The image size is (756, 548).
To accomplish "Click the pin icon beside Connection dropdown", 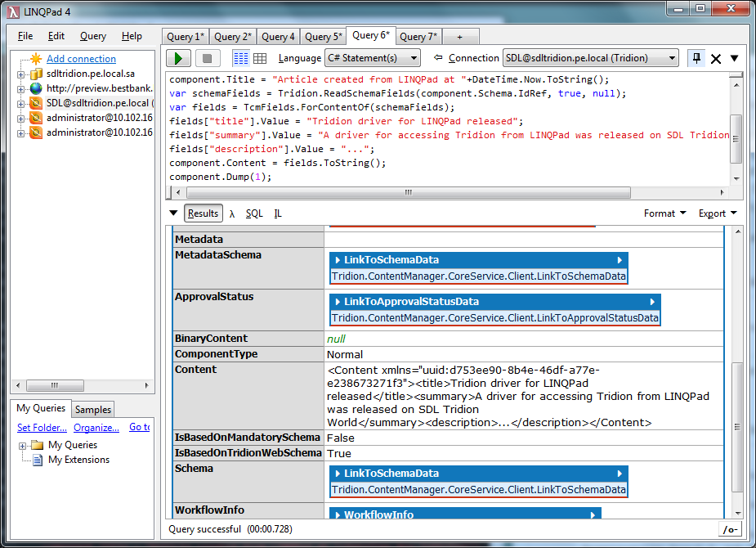I will [x=696, y=58].
